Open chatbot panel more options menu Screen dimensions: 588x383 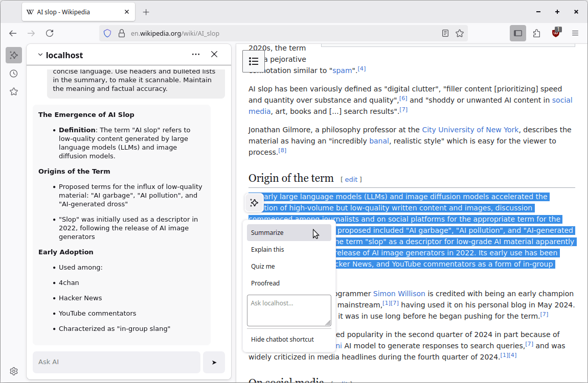(x=196, y=55)
